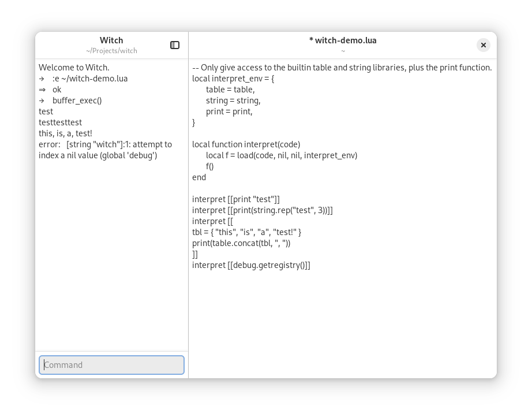Toggle the sidebar panel icon
The image size is (532, 417).
pyautogui.click(x=175, y=45)
